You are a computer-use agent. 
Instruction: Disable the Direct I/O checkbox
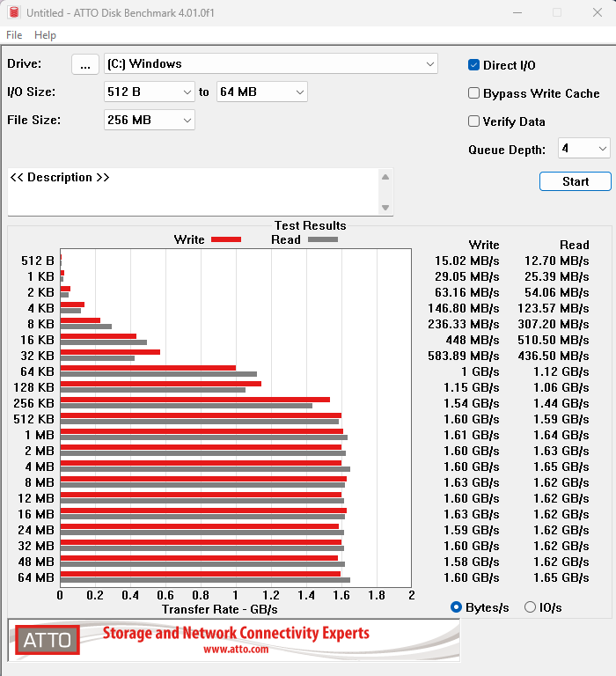point(473,65)
